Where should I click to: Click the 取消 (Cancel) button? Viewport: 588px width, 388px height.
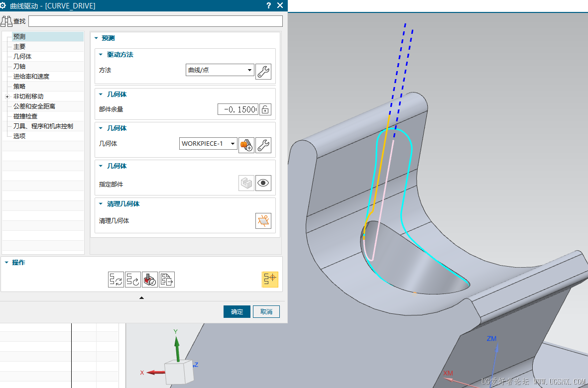266,312
